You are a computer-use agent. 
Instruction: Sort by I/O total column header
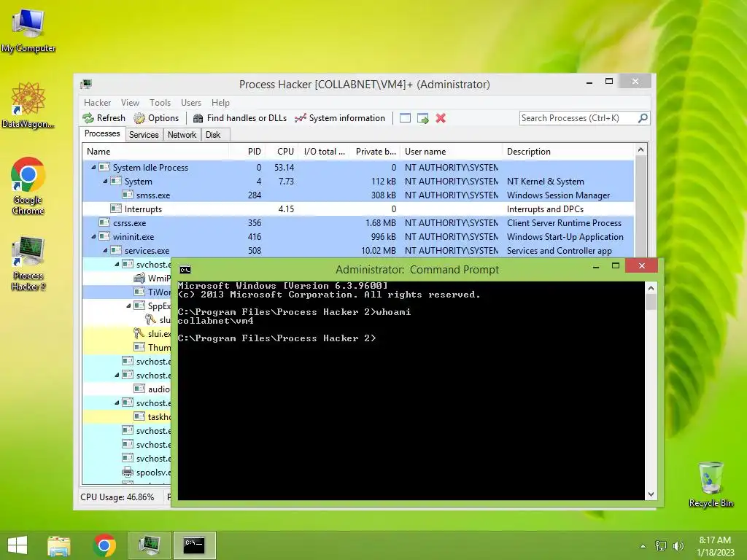point(325,152)
